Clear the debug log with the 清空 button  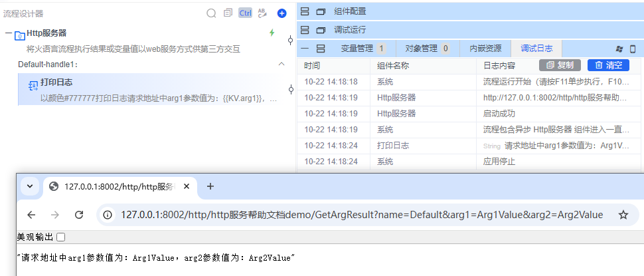pos(608,65)
